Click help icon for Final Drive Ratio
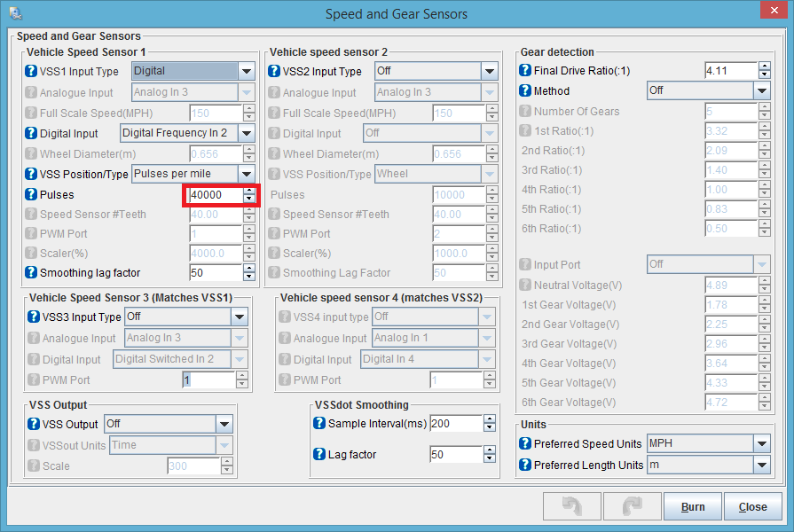794x532 pixels. (525, 70)
